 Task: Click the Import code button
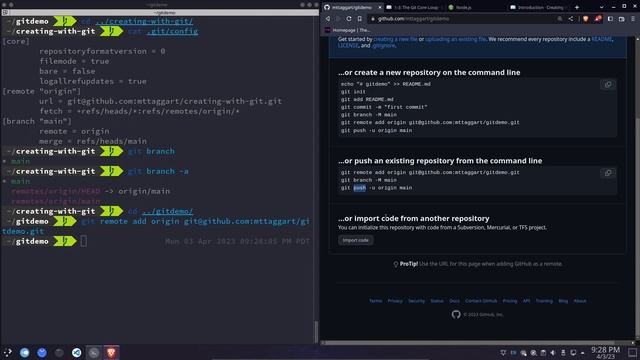tap(356, 240)
